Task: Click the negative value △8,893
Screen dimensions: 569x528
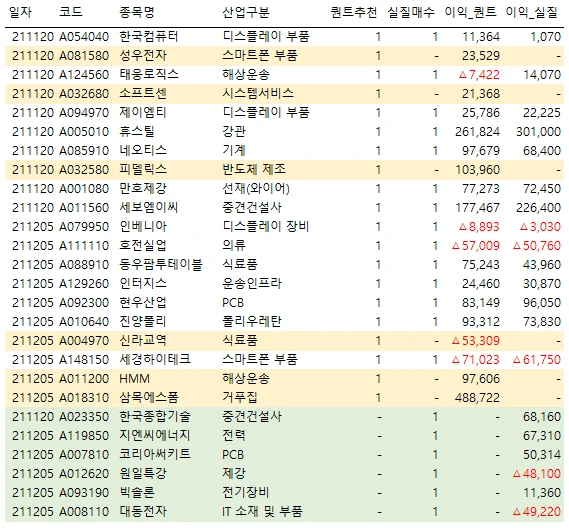Action: tap(479, 226)
